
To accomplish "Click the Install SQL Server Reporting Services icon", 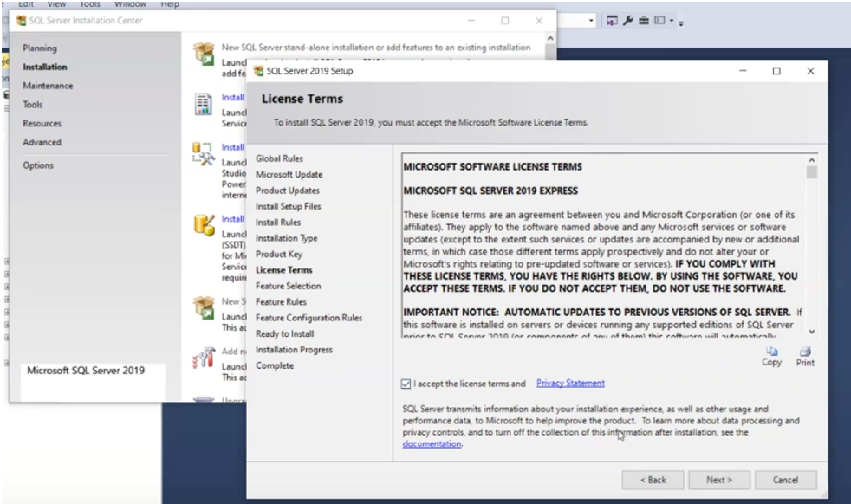I will [x=205, y=104].
